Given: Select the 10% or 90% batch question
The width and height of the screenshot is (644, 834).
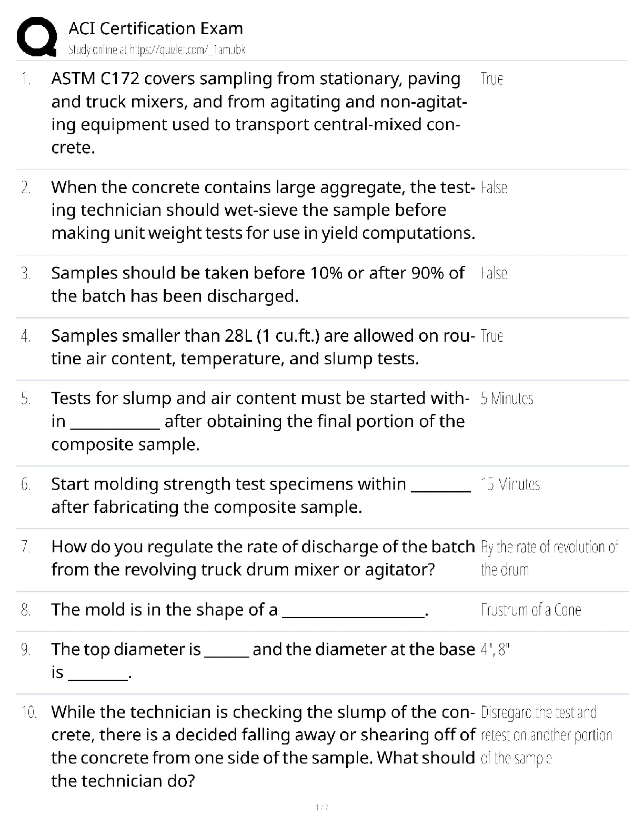Looking at the screenshot, I should pos(258,284).
